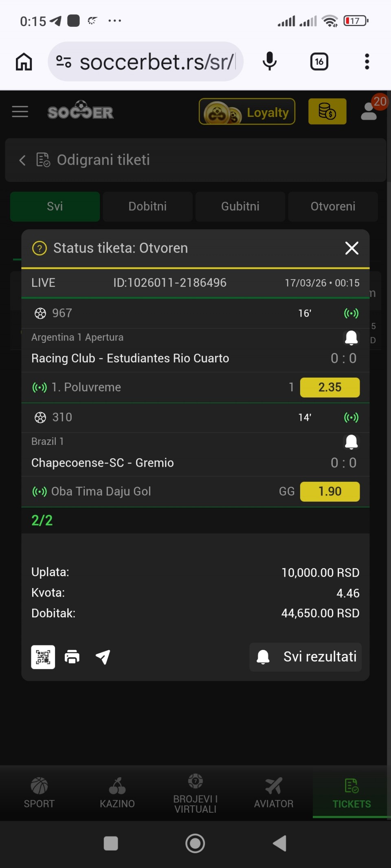Open user profile with notifications badge
The height and width of the screenshot is (868, 391).
pyautogui.click(x=369, y=112)
